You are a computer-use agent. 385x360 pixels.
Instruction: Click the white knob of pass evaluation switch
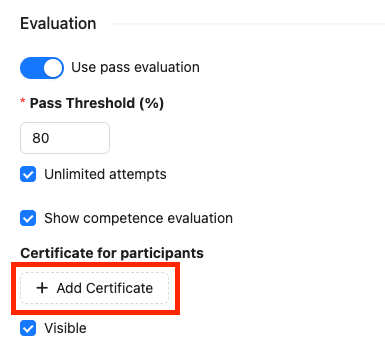53,68
